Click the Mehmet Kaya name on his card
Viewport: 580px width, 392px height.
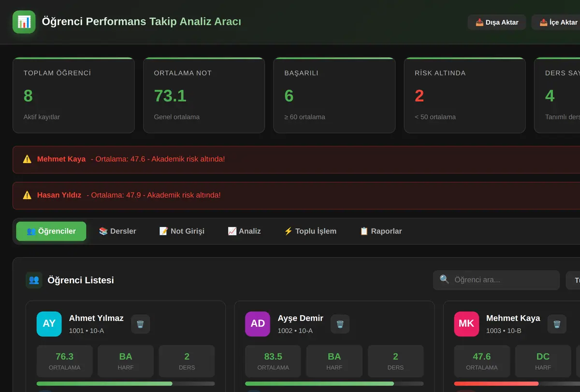[513, 318]
